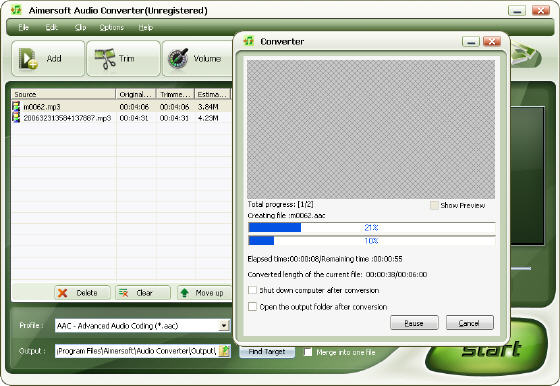Click the 00:04:31 original length cell
The height and width of the screenshot is (386, 560).
click(134, 118)
